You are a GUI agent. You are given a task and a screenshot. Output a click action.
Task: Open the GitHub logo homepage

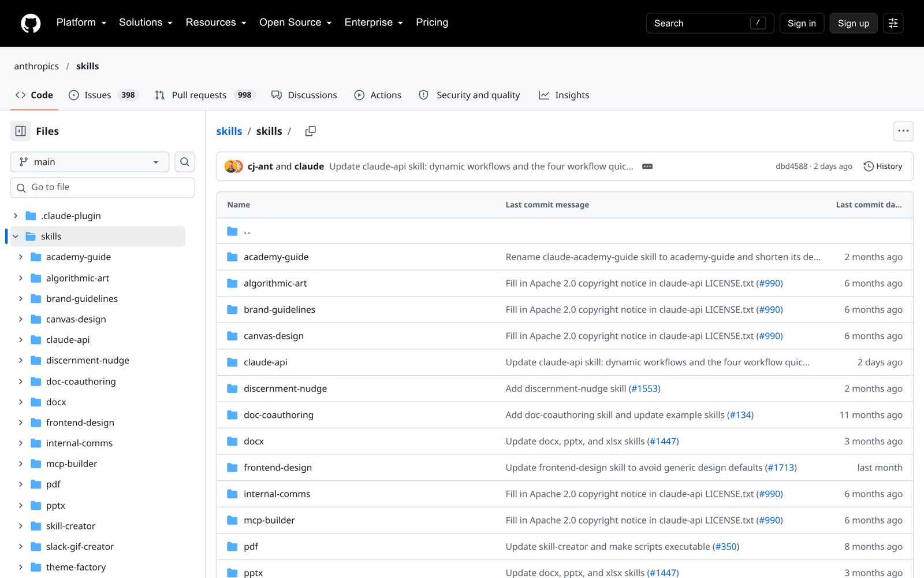[31, 23]
